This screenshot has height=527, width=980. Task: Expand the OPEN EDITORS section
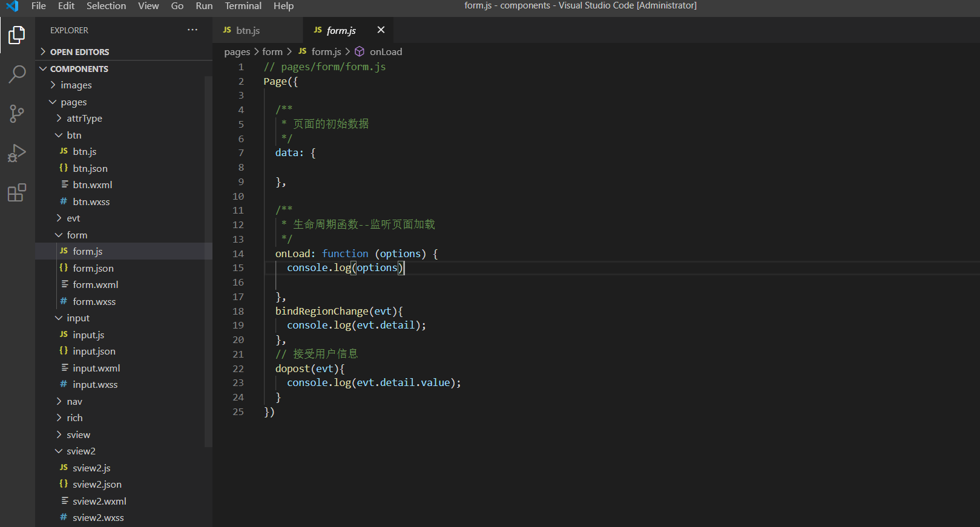tap(124, 51)
